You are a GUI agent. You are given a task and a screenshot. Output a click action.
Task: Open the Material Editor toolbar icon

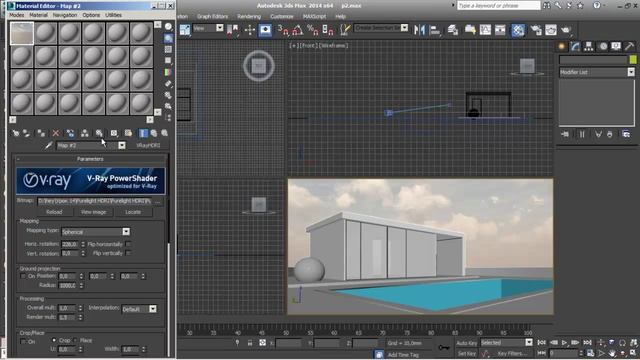518,30
